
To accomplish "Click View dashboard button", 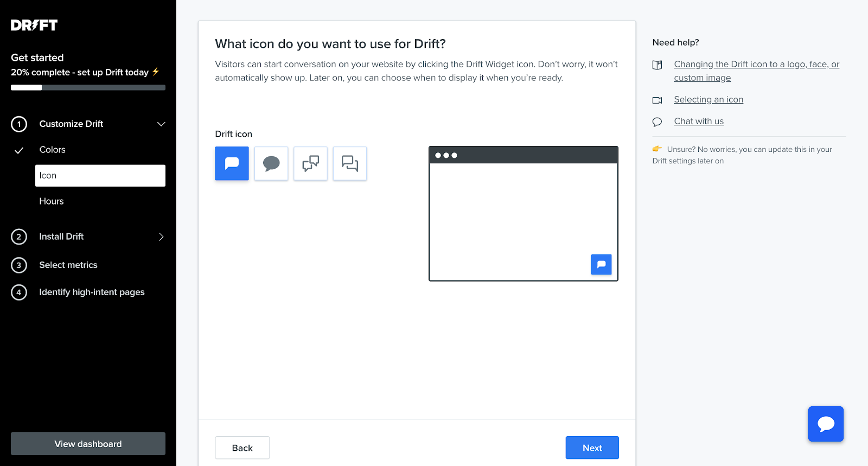I will (88, 444).
